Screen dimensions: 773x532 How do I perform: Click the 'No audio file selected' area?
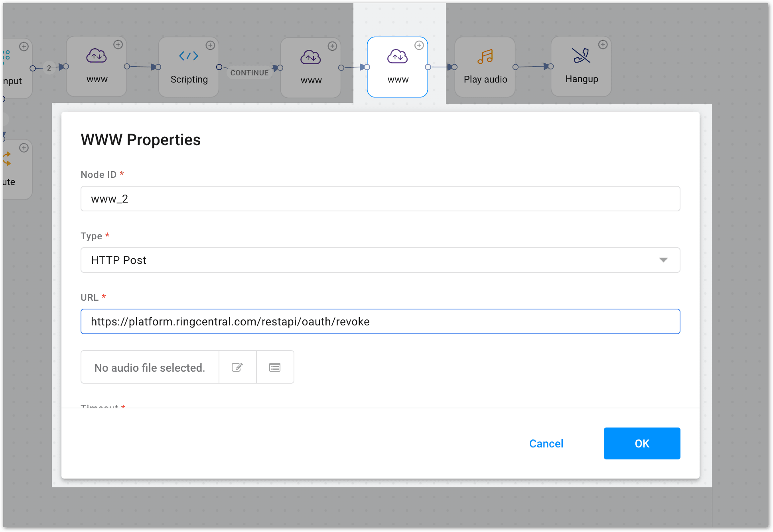point(149,367)
